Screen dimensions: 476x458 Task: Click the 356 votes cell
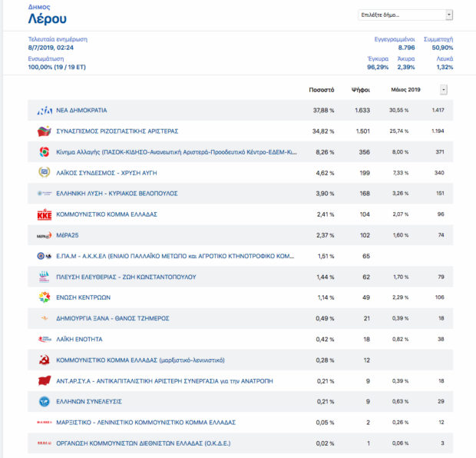click(x=365, y=152)
